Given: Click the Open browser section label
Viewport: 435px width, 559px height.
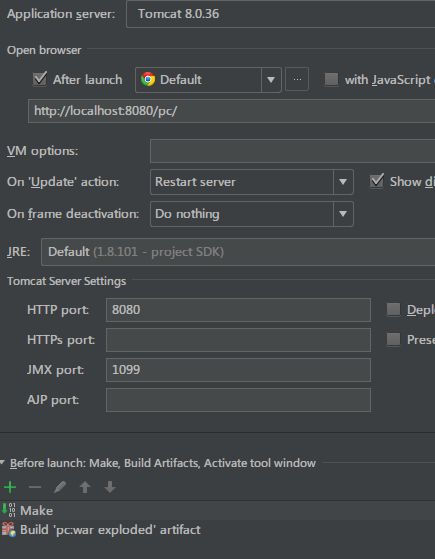Looking at the screenshot, I should [x=44, y=50].
